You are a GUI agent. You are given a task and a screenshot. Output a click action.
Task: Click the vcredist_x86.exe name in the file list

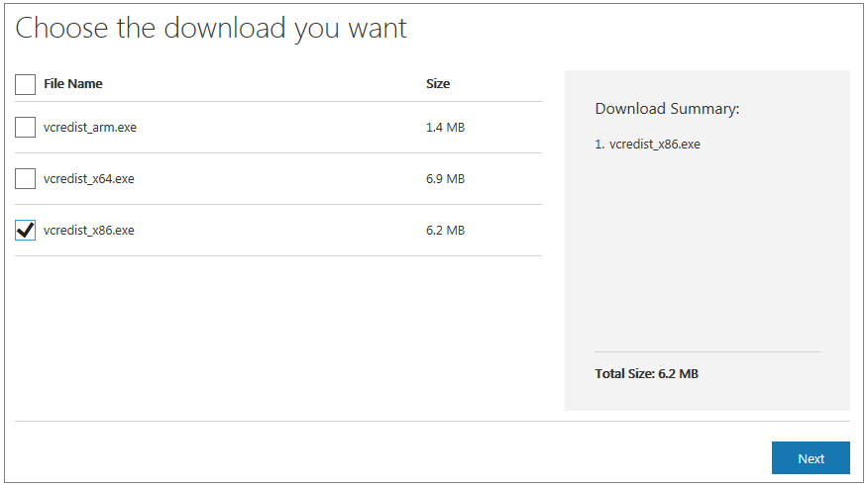(89, 230)
